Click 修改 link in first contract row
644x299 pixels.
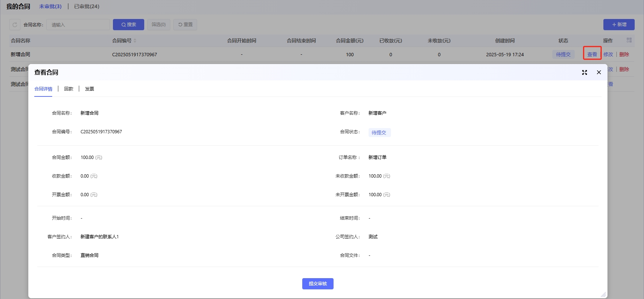click(608, 54)
